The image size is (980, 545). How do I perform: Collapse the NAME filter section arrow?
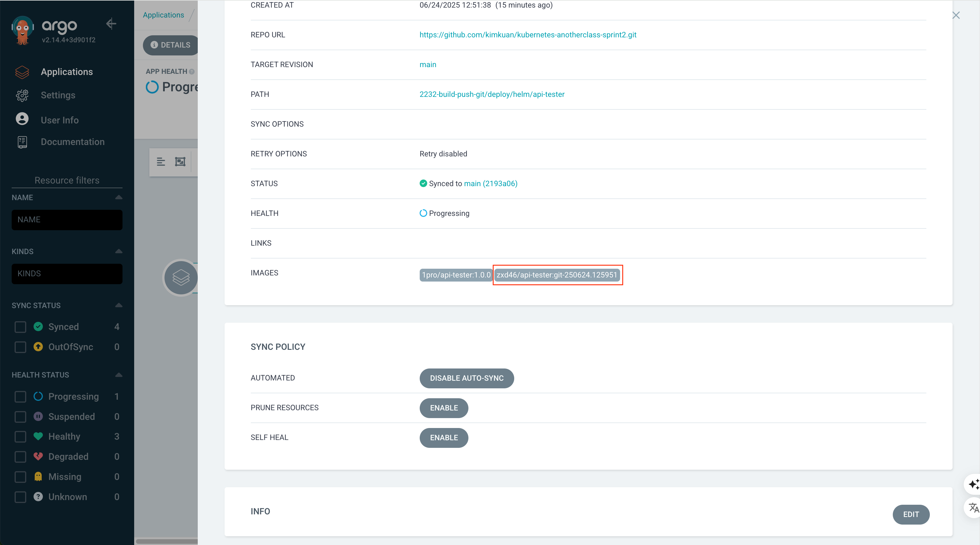coord(119,197)
